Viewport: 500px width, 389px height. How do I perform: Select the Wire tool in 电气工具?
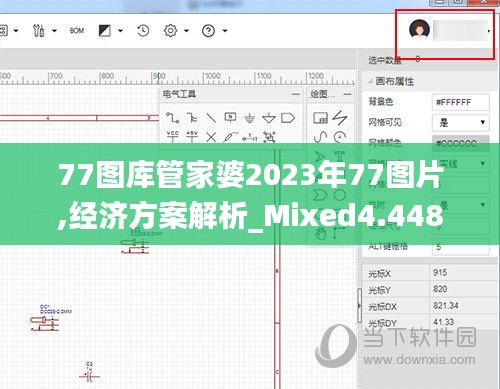coord(173,118)
